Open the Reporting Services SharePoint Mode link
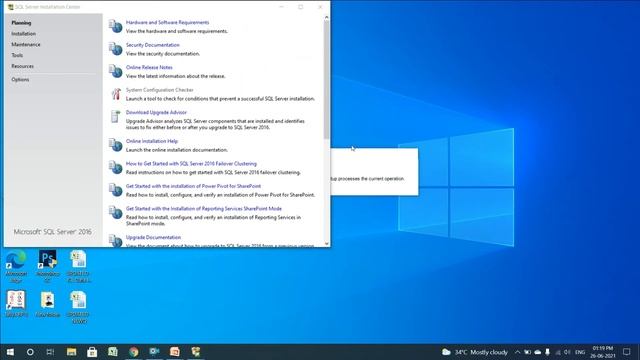 pos(204,209)
